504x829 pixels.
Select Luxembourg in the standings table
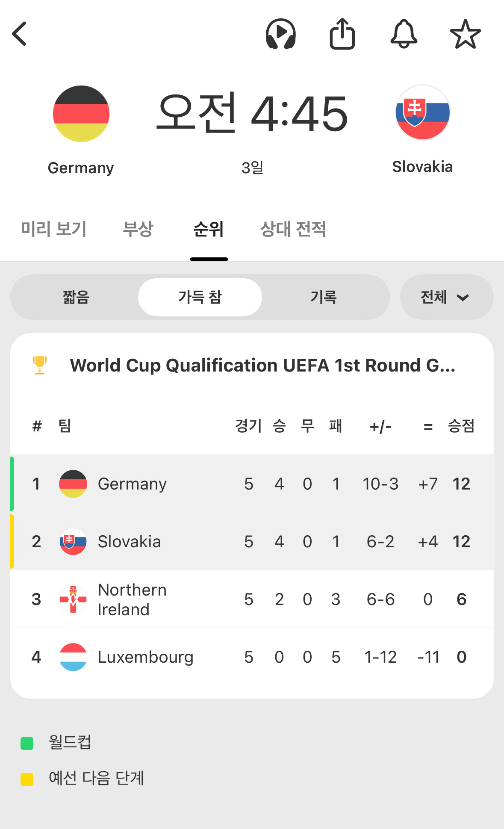tap(145, 657)
